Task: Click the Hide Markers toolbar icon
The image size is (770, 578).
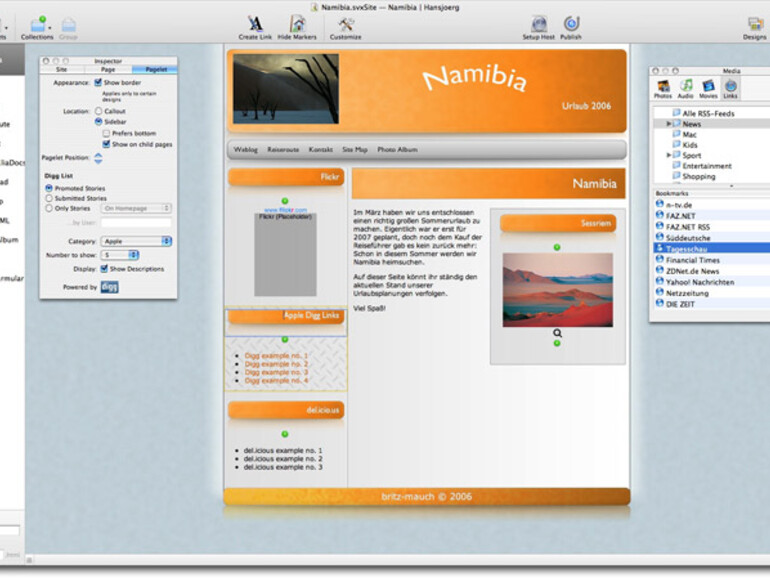Action: coord(297,24)
